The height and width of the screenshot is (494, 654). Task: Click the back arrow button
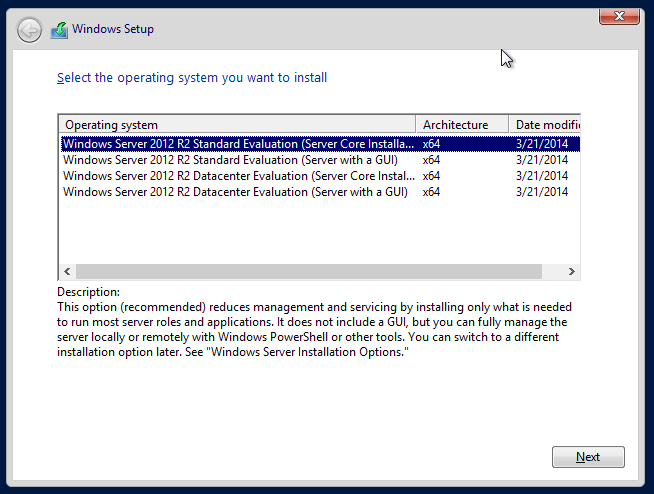30,30
